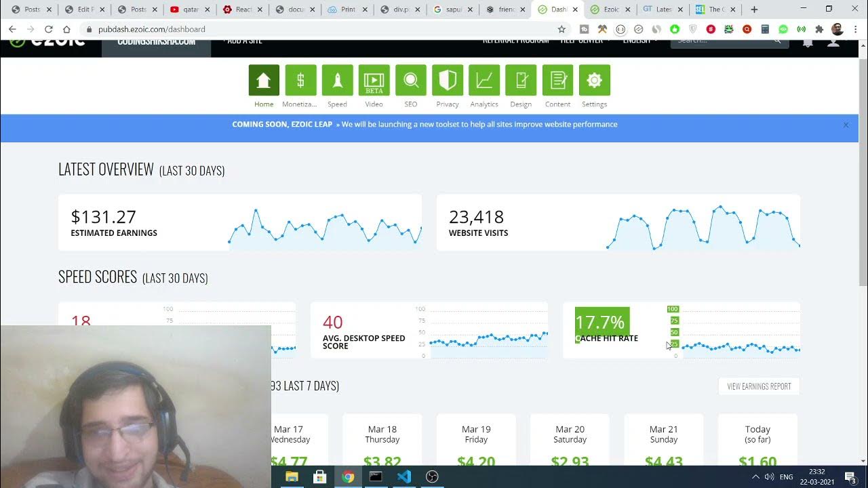This screenshot has height=488, width=868.
Task: Open Visual Studio Code from taskbar
Action: [404, 476]
